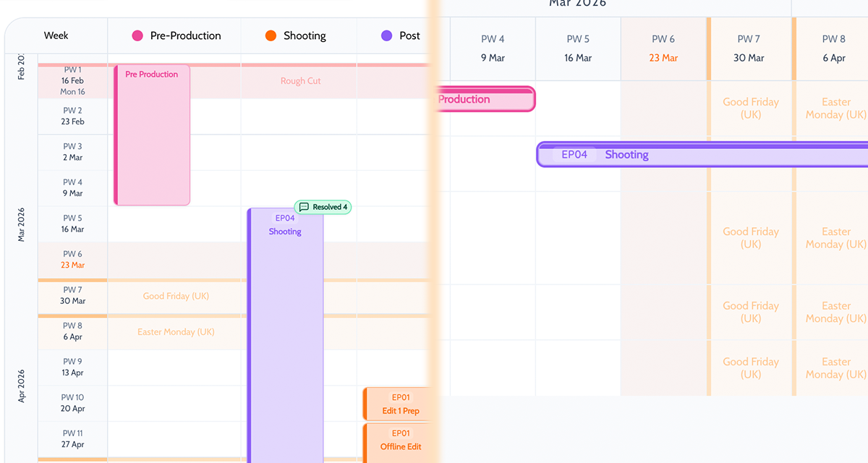
Task: Click the Resolved 4 comment icon
Action: click(304, 207)
